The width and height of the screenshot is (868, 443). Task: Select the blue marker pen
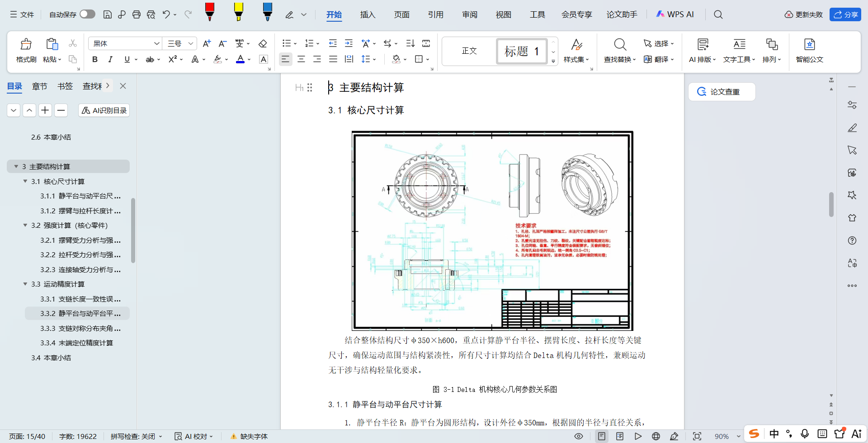[268, 12]
